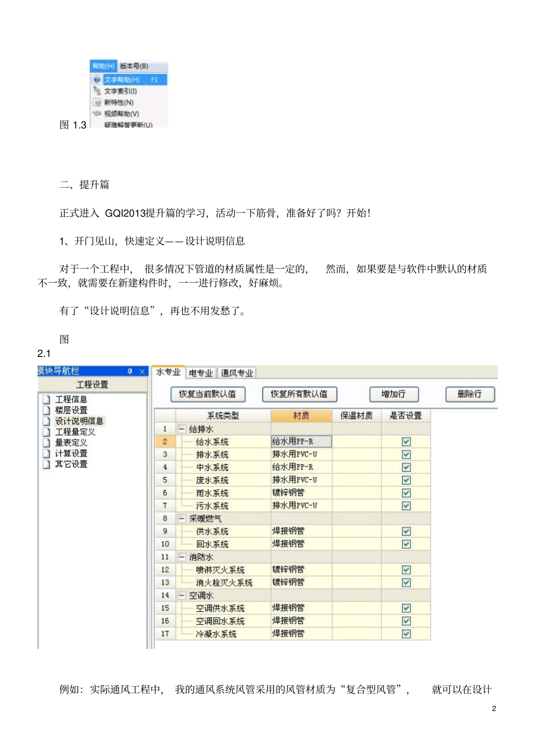Click the 视频帮助 camera icon
The height and width of the screenshot is (756, 534).
point(97,113)
